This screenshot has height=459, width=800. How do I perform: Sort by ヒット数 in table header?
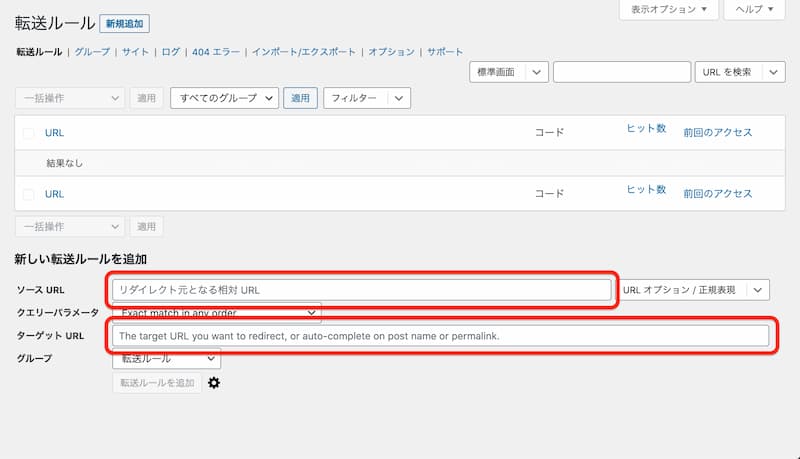click(646, 129)
